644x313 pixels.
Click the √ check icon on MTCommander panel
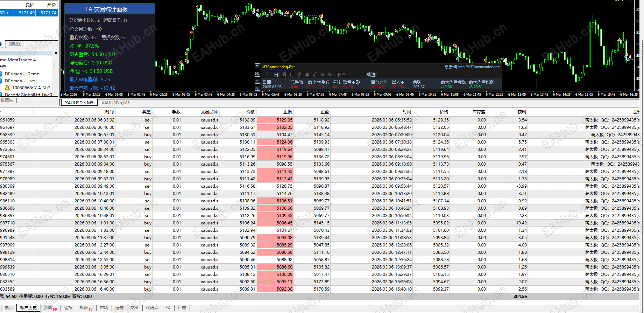click(x=257, y=88)
